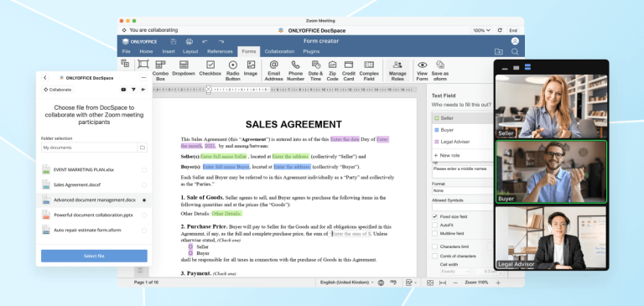Open the user profile icon

click(x=515, y=41)
